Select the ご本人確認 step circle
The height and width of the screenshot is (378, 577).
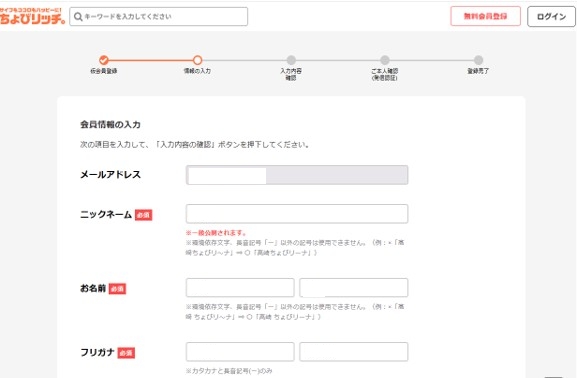(x=385, y=60)
